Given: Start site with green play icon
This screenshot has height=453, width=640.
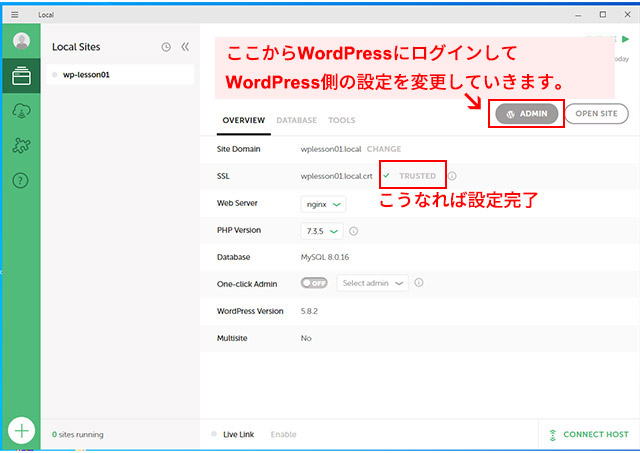Looking at the screenshot, I should pos(625,39).
